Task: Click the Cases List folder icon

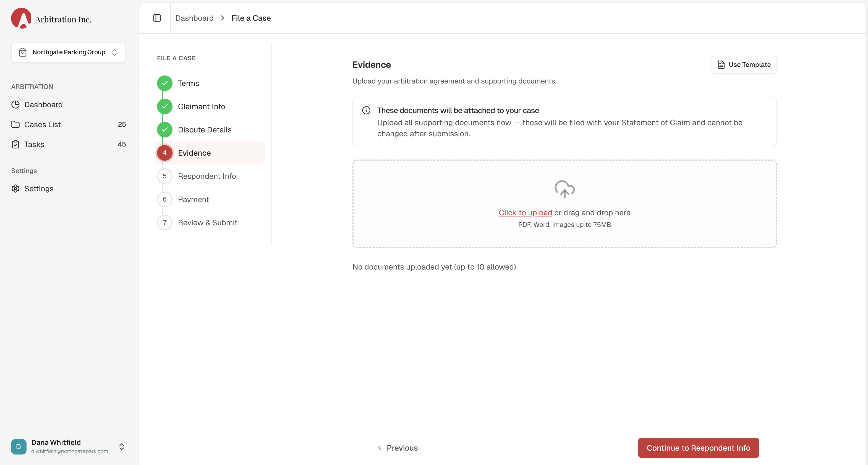Action: click(15, 124)
